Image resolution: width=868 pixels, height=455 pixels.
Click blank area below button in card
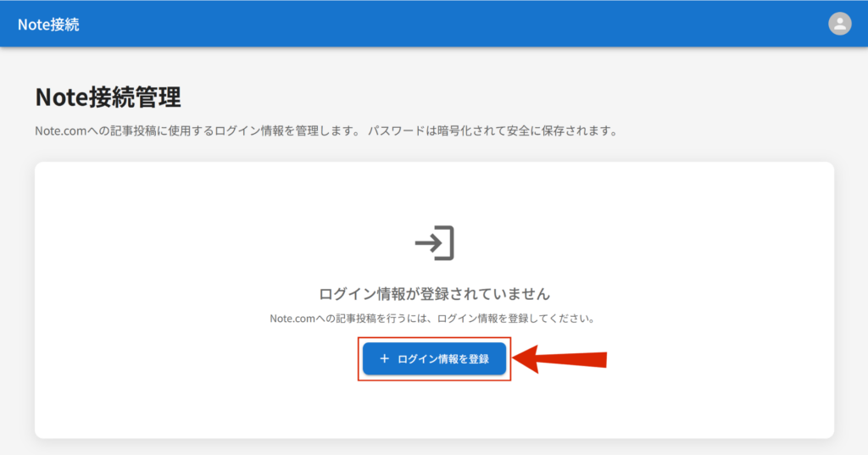tap(434, 411)
